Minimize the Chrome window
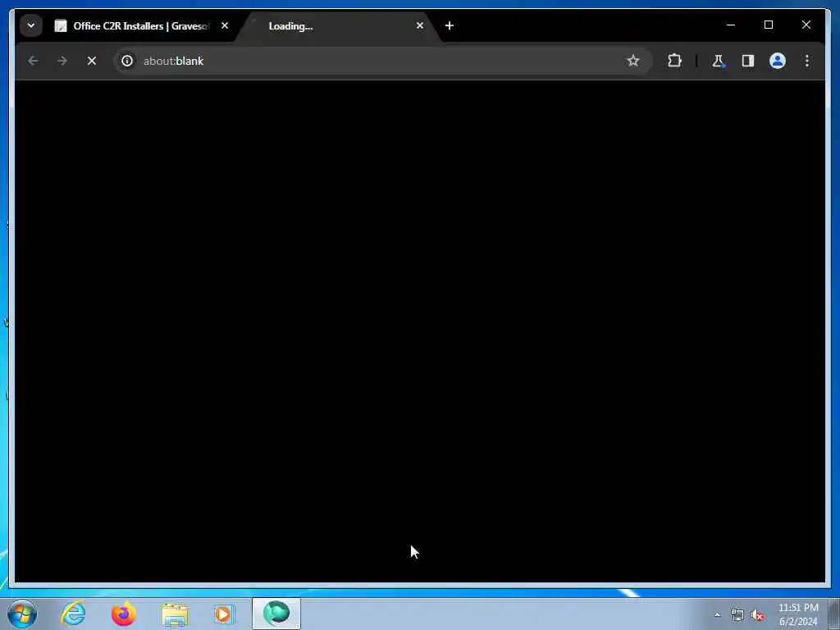The width and height of the screenshot is (840, 630). [x=731, y=25]
